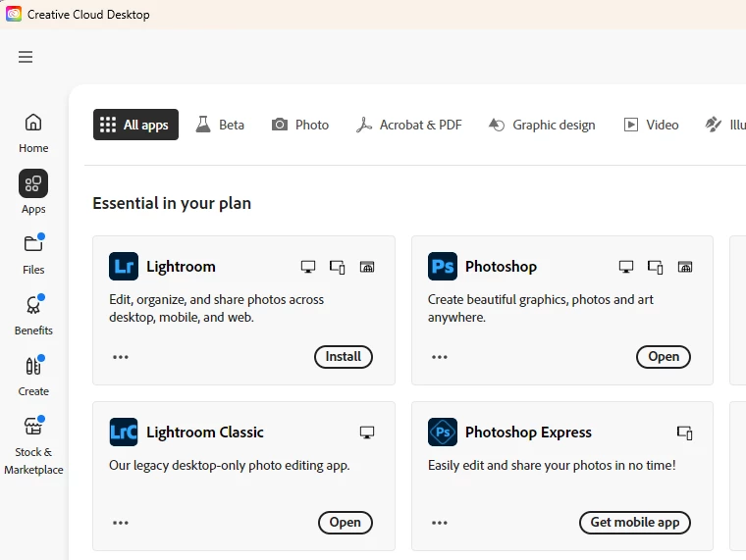Viewport: 746px width, 560px height.
Task: Click the Photoshop card title
Action: coord(501,267)
